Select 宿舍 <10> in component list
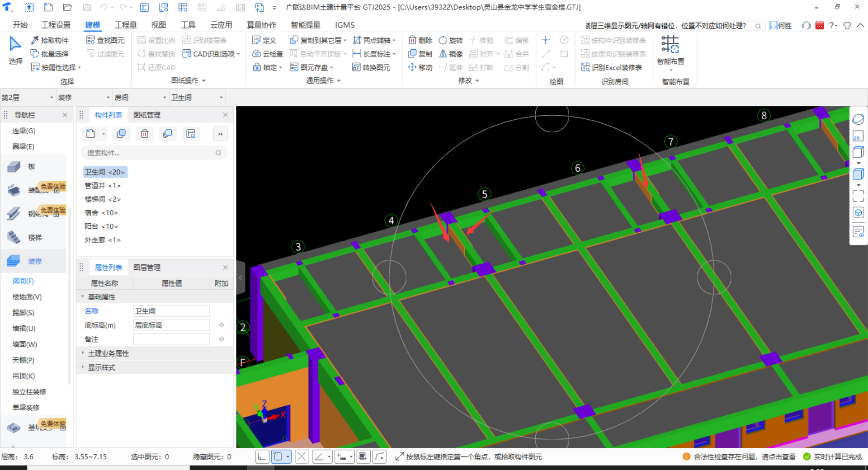The width and height of the screenshot is (868, 470). point(101,213)
